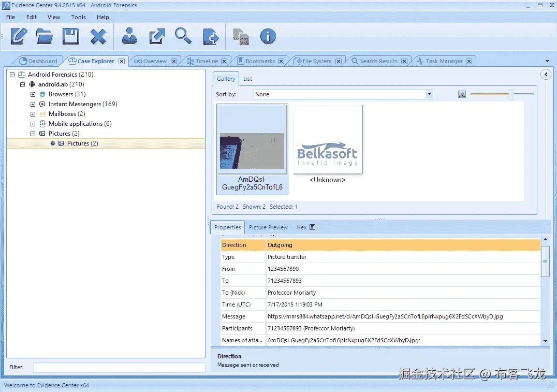Image resolution: width=557 pixels, height=392 pixels.
Task: Open the tab list overflow arrow
Action: pos(547,61)
